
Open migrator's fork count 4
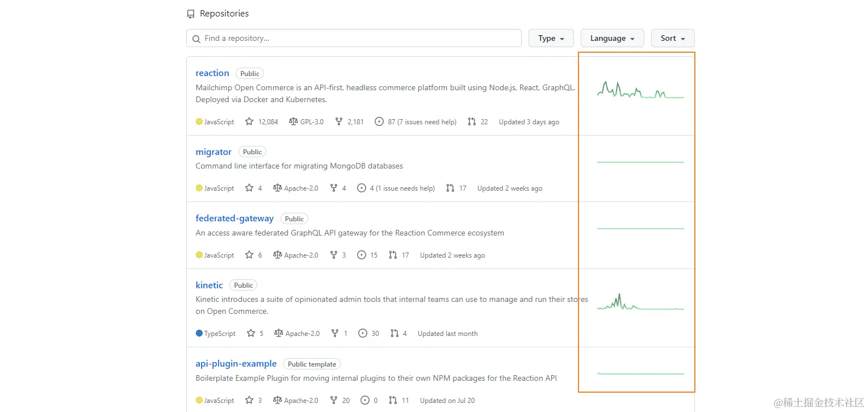tap(338, 188)
